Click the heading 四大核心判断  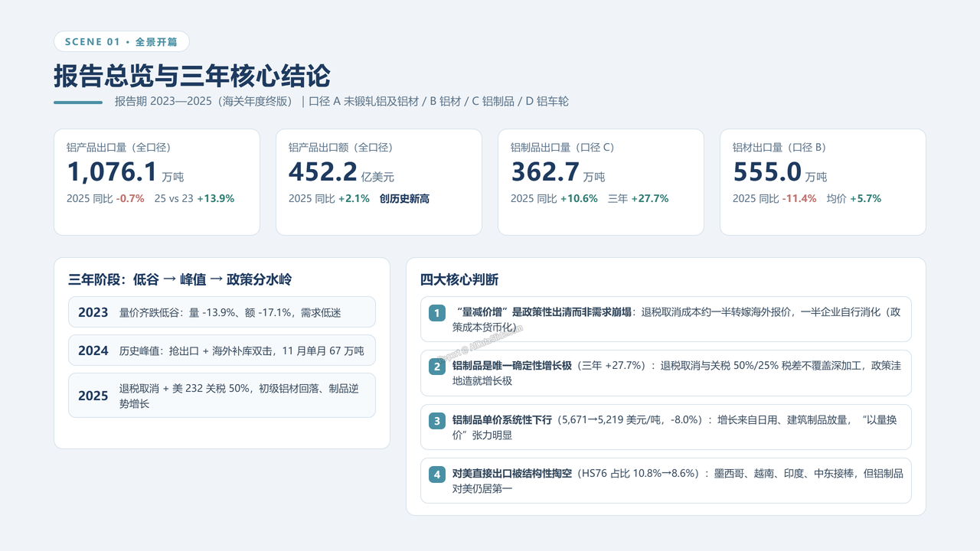[x=459, y=279]
